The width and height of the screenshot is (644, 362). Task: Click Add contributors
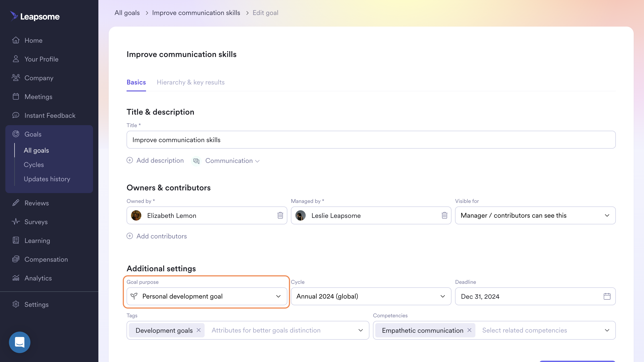[x=161, y=236]
